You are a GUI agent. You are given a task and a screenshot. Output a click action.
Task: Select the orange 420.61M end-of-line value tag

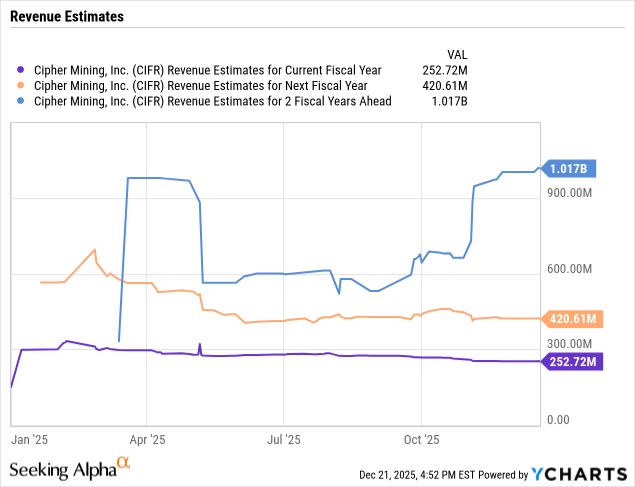pos(571,319)
